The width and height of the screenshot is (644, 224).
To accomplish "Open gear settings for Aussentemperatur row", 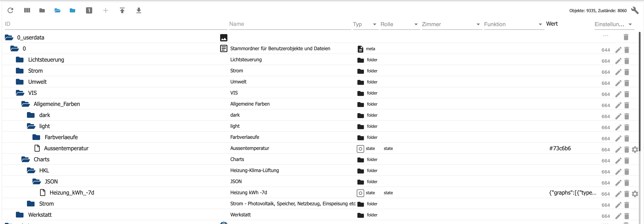I will pos(635,150).
